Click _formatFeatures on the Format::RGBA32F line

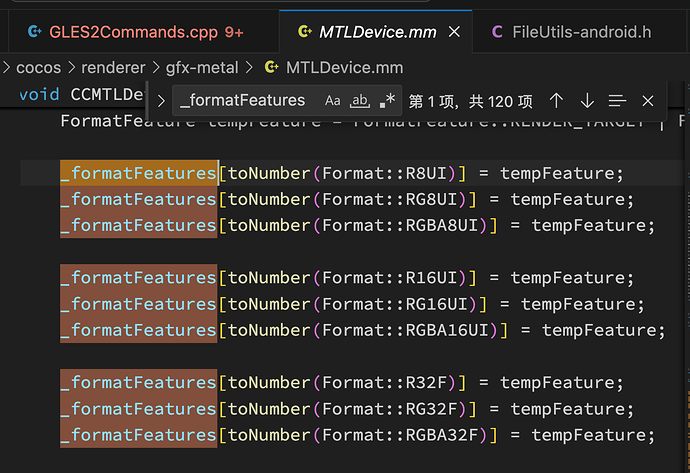(x=139, y=435)
